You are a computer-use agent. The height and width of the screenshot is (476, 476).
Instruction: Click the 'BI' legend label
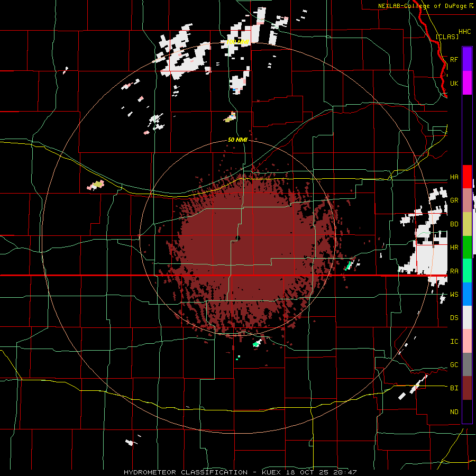(454, 388)
